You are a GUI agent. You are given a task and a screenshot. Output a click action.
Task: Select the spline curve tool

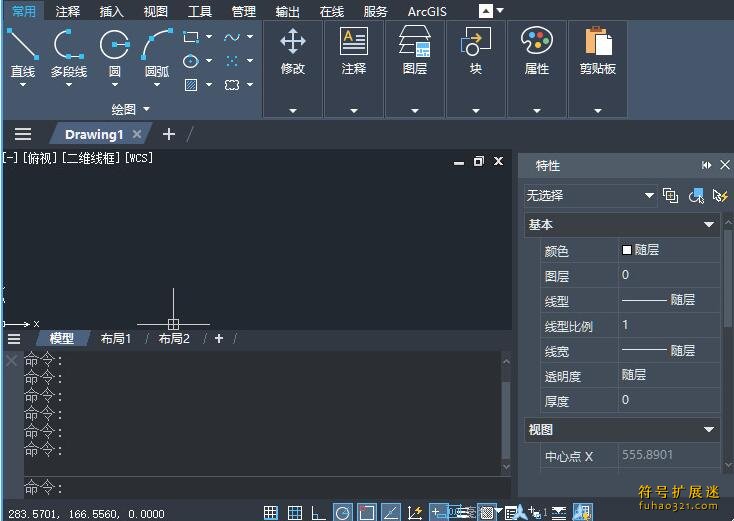232,37
